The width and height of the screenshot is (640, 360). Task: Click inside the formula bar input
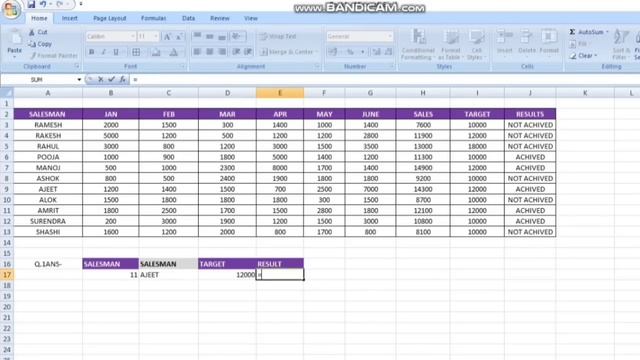coord(384,80)
